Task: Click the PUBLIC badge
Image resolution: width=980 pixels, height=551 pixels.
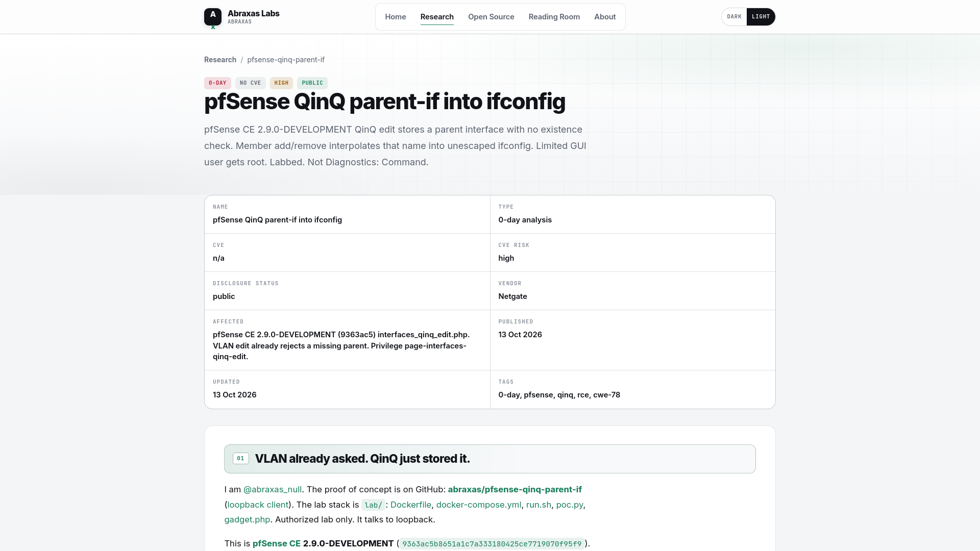Action: pyautogui.click(x=312, y=83)
